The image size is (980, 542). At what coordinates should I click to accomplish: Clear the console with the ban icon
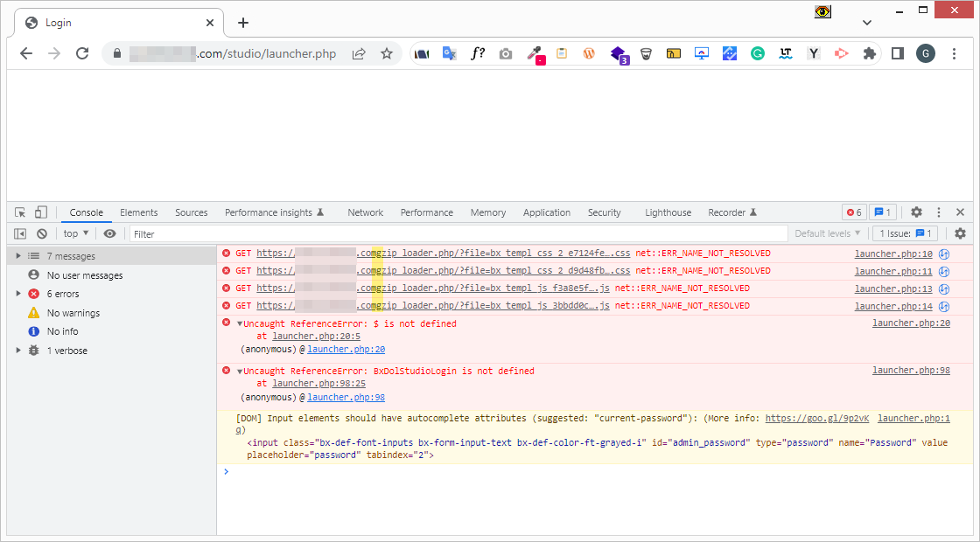(x=41, y=233)
